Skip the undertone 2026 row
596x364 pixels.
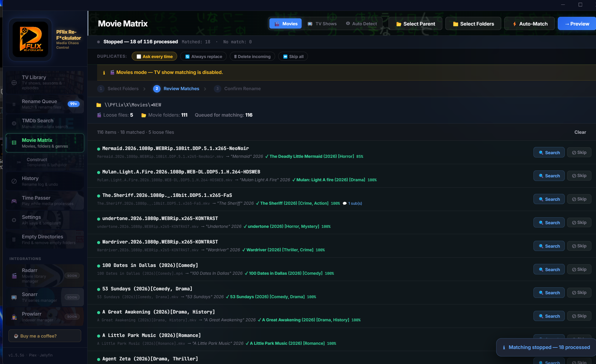pos(579,223)
